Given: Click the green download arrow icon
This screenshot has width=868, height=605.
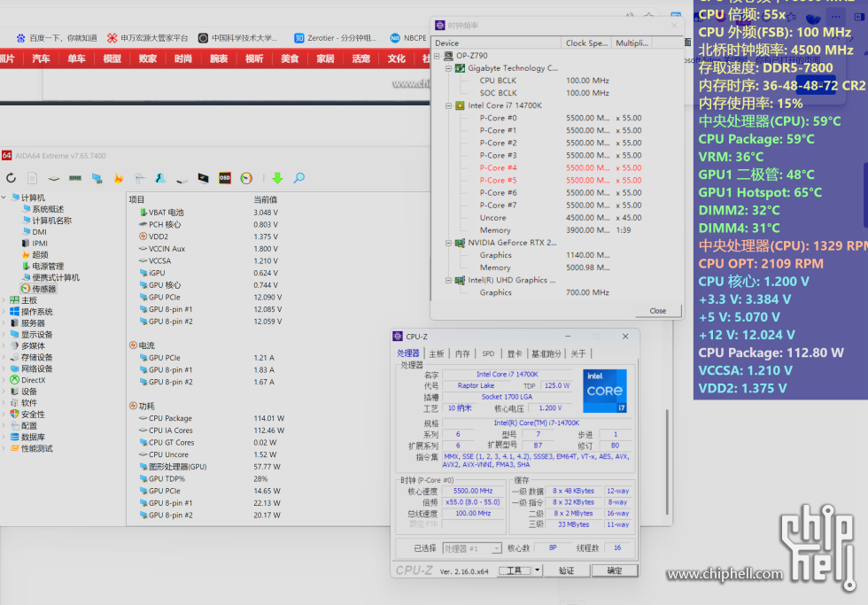Looking at the screenshot, I should 277,178.
